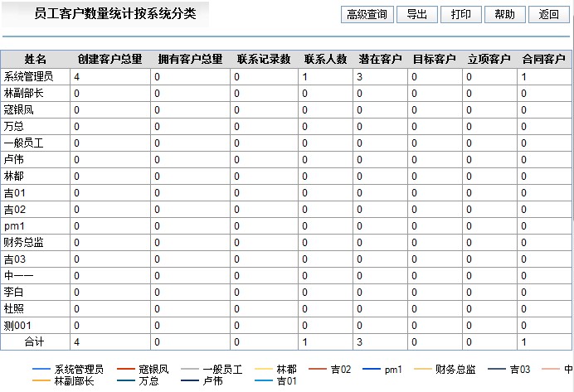
Task: Click the 财务总监 row name cell
Action: coord(24,243)
